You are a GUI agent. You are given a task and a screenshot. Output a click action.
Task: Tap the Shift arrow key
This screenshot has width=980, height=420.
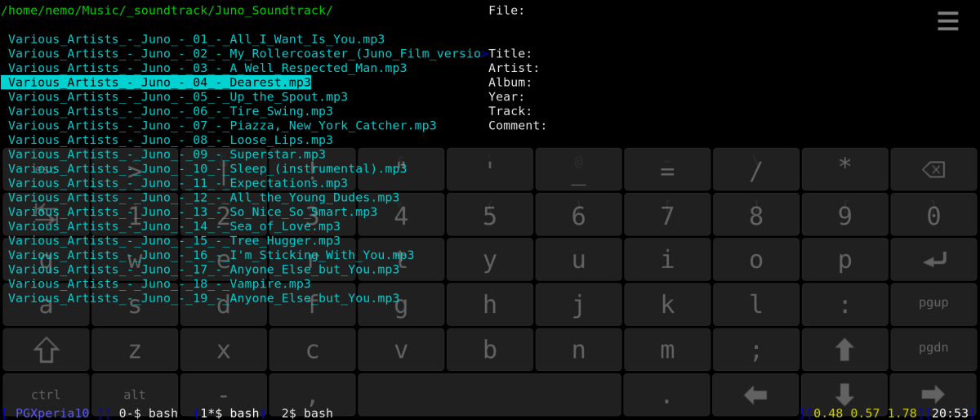(46, 350)
